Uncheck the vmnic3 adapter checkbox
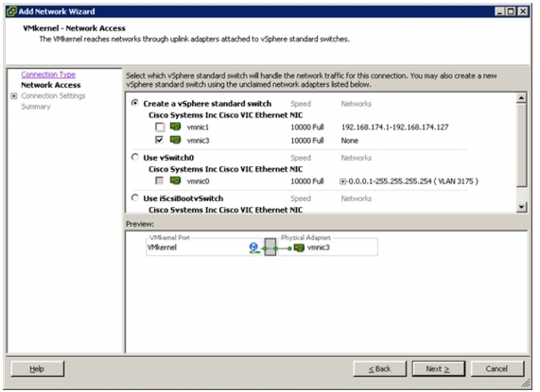Viewport: 540px width, 392px height. click(x=160, y=140)
